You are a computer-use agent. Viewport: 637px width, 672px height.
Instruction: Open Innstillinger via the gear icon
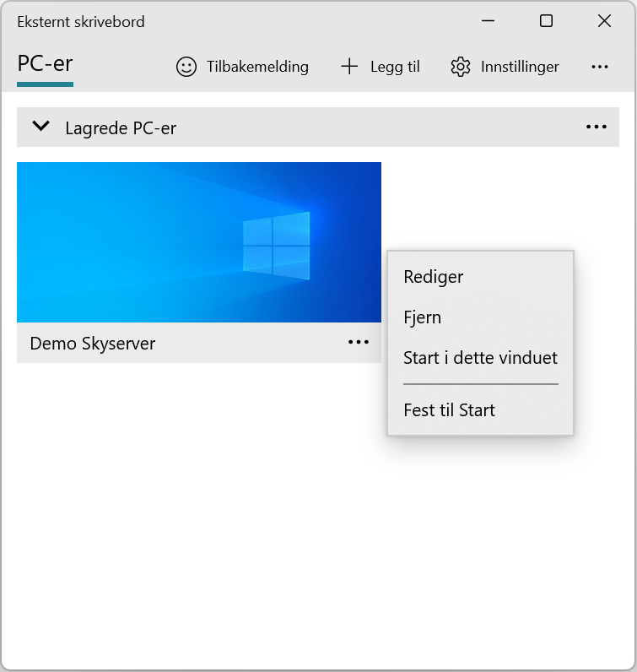tap(460, 67)
